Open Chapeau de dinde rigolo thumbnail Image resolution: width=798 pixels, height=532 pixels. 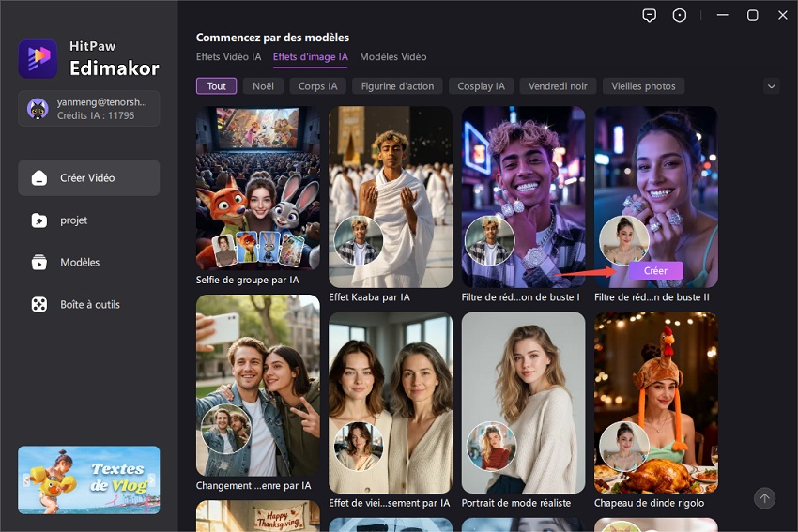656,403
